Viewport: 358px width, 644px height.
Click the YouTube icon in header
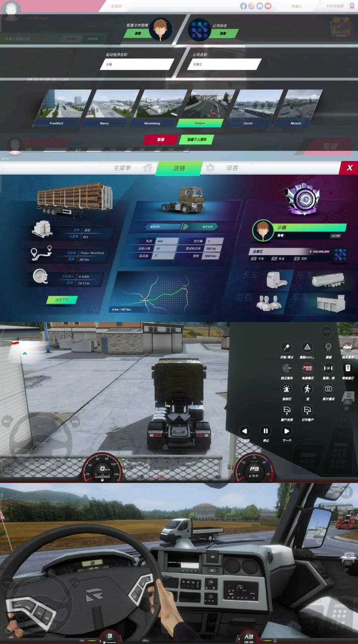[268, 6]
